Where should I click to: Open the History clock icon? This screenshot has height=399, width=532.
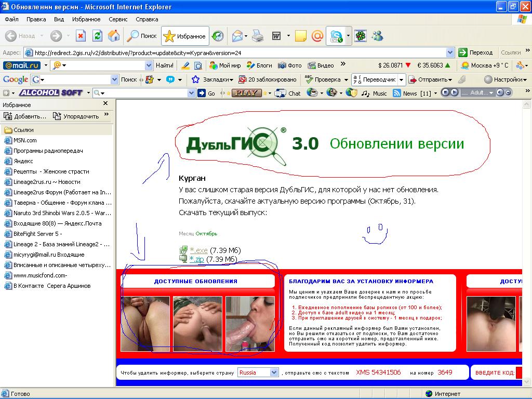(218, 36)
